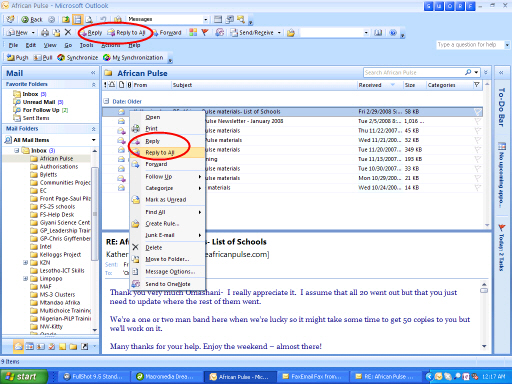Choose Print in the context menu
Viewport: 512px width, 384px height.
click(x=167, y=128)
